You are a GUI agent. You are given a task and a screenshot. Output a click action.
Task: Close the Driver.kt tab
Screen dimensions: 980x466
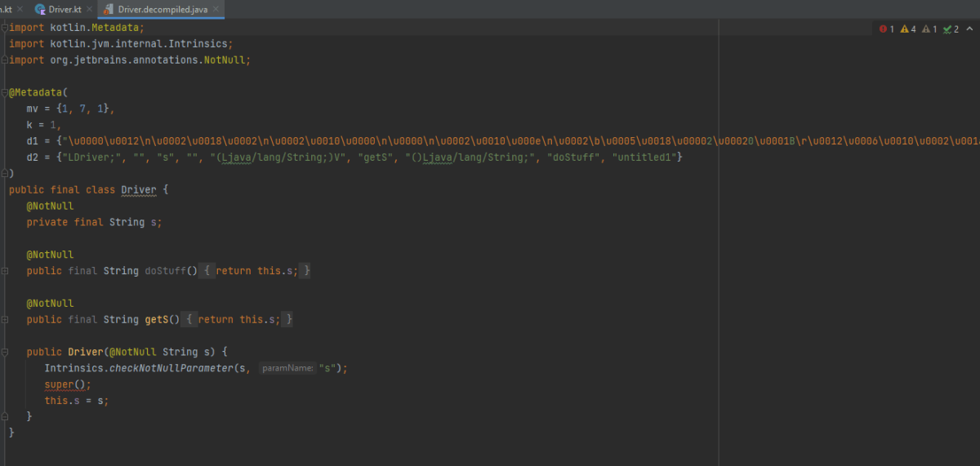[88, 9]
